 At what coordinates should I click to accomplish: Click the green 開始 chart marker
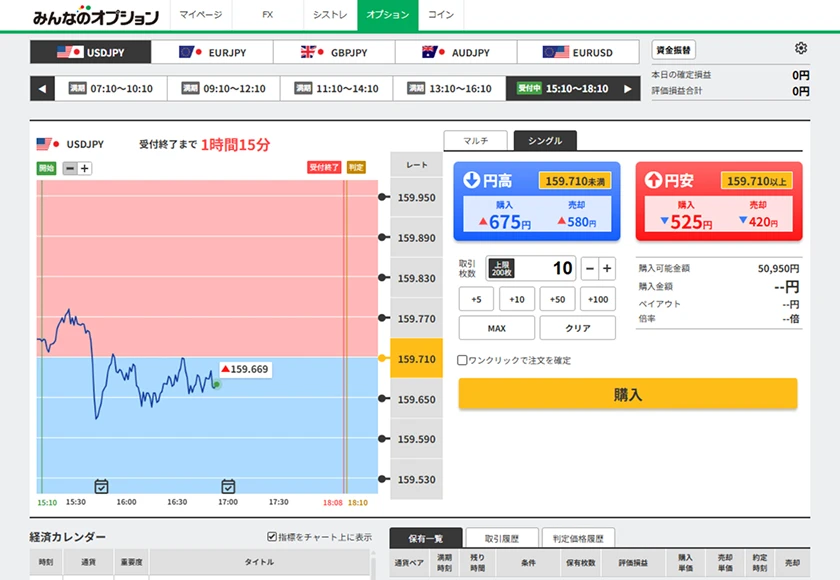(47, 168)
